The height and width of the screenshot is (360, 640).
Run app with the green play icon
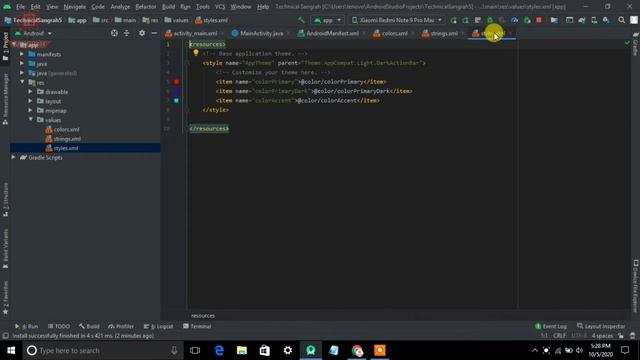coord(453,20)
